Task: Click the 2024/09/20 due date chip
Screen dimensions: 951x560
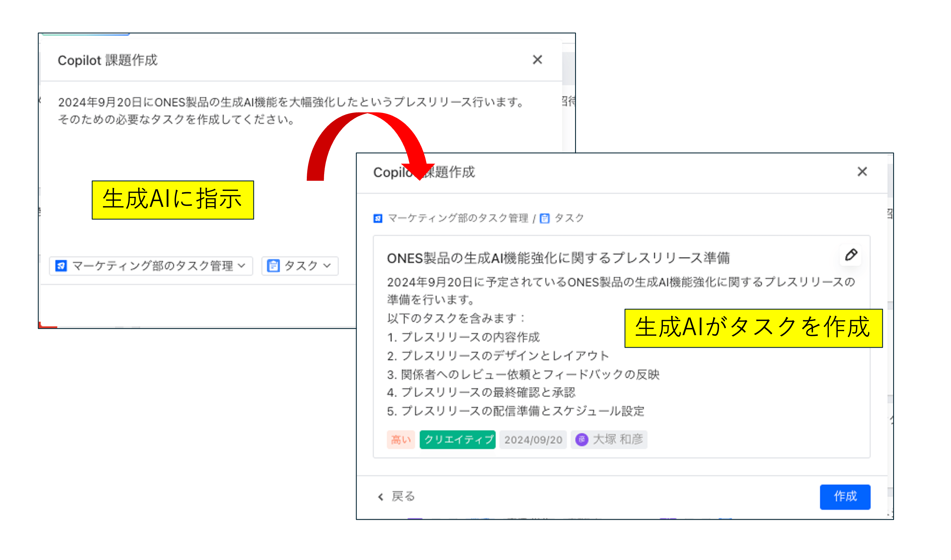Action: coord(533,439)
